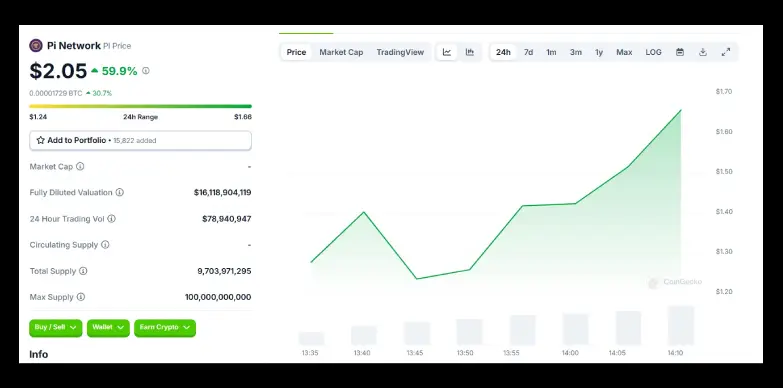Click the $1.50 price axis label
The height and width of the screenshot is (388, 783).
tap(724, 171)
